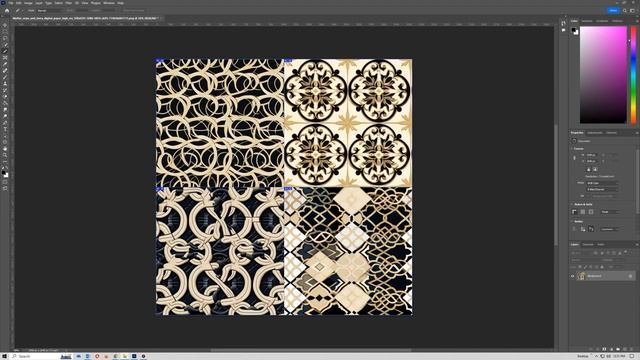640x360 pixels.
Task: Select the Dodge tool
Action: (x=5, y=116)
